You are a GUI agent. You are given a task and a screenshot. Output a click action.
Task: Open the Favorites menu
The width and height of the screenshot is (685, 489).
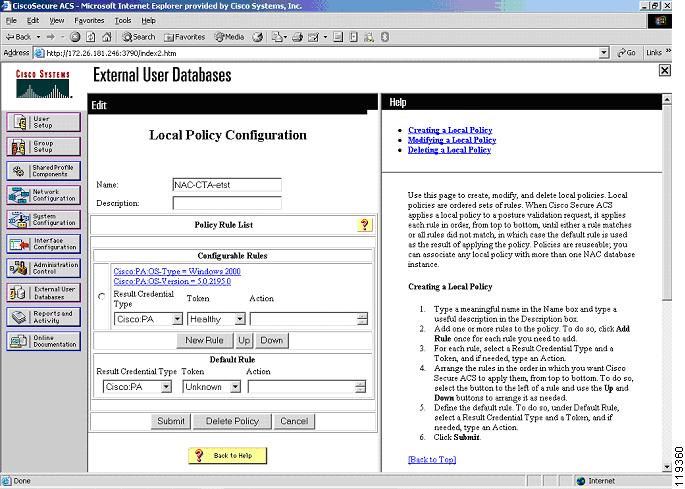point(89,21)
